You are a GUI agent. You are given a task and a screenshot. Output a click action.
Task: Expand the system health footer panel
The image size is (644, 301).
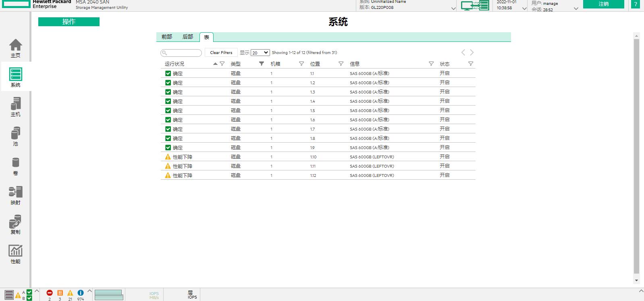pos(37,291)
